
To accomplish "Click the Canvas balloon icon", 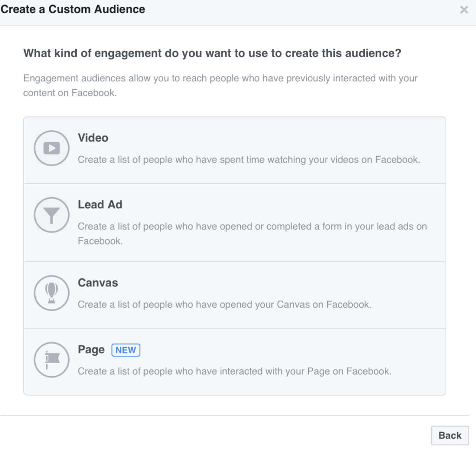I will coord(52,293).
